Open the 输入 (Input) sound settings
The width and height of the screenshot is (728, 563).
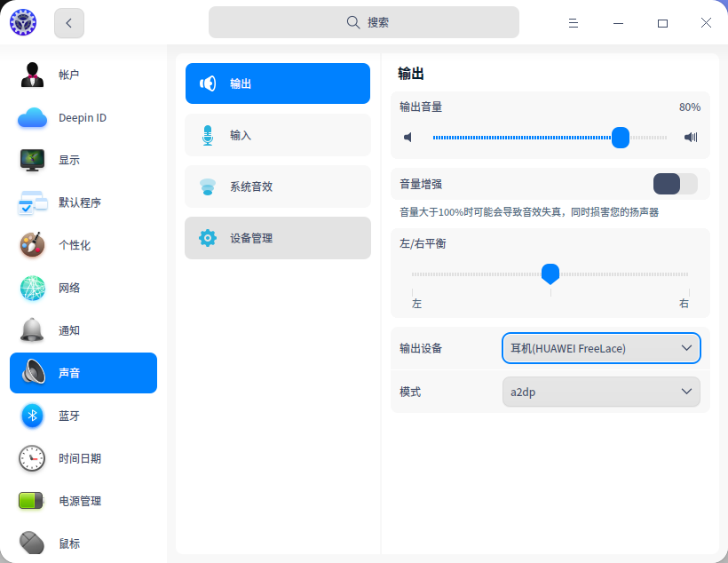tap(277, 135)
